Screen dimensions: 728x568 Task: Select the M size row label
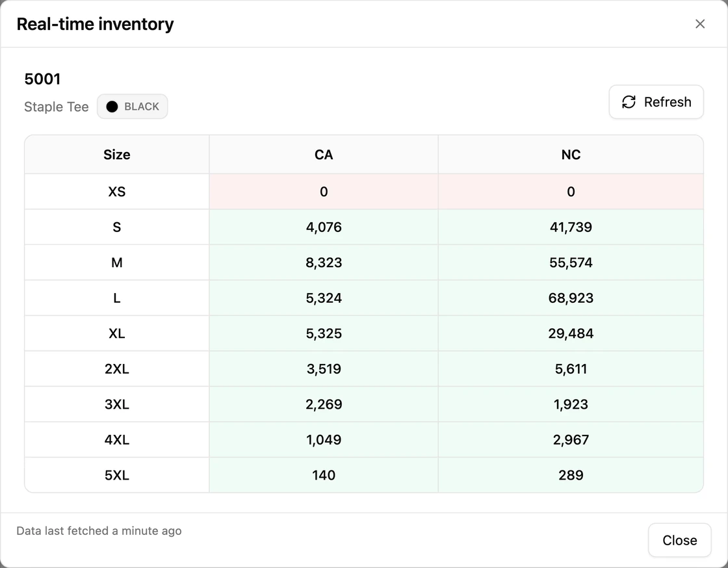(117, 263)
